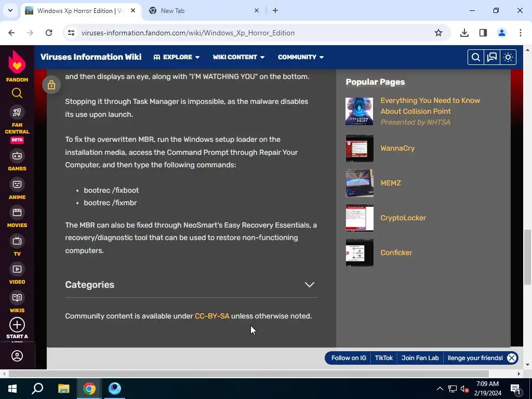This screenshot has width=532, height=399.
Task: Bookmark this page with the star icon
Action: [438, 33]
